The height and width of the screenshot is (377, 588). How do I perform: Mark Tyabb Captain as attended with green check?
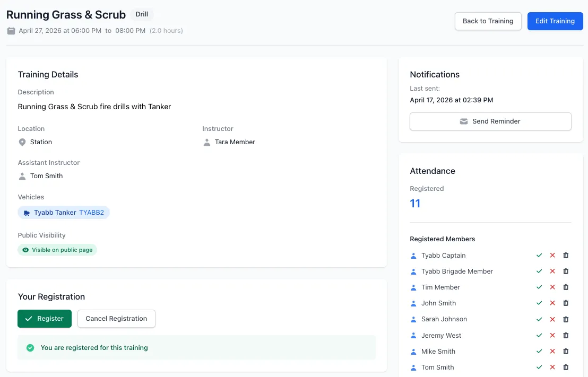[539, 255]
